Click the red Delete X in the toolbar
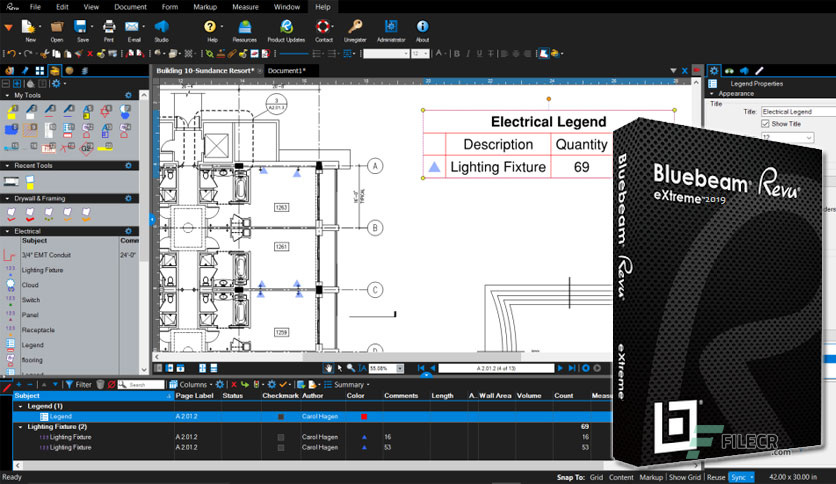Image resolution: width=836 pixels, height=484 pixels. click(x=90, y=53)
